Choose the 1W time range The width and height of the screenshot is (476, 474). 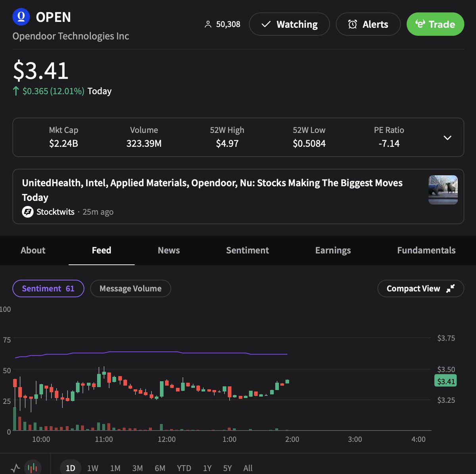pos(92,468)
